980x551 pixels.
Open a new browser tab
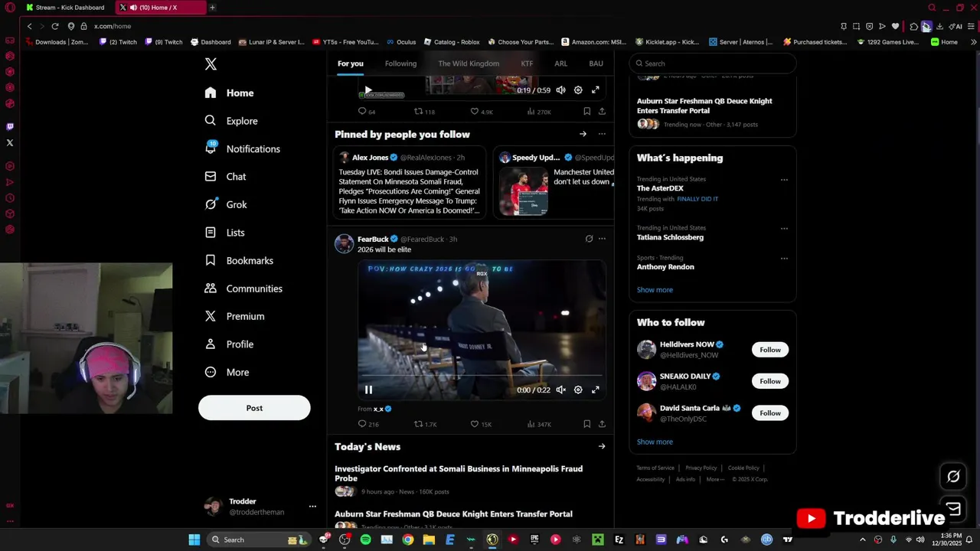[x=212, y=8]
